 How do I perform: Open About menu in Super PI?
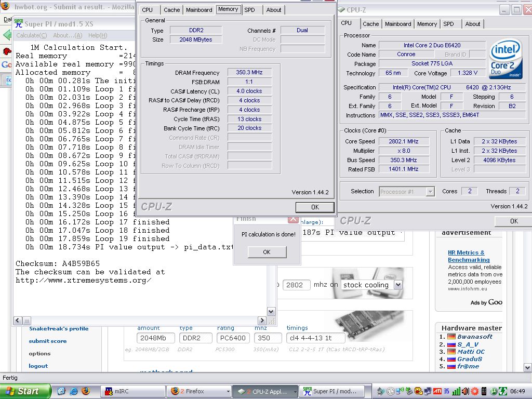(x=68, y=35)
